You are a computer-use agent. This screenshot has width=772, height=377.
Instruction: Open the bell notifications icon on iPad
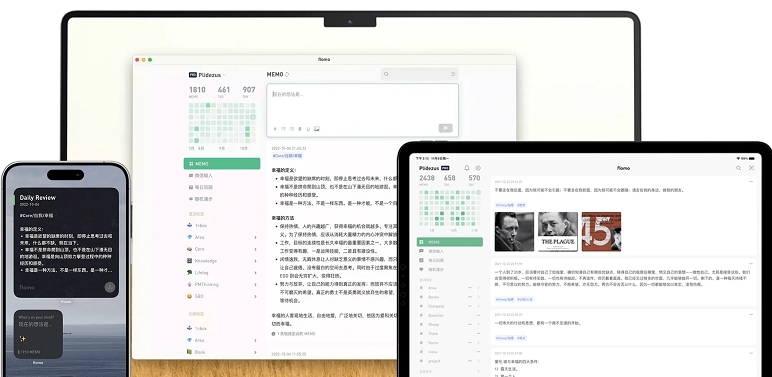(x=467, y=168)
